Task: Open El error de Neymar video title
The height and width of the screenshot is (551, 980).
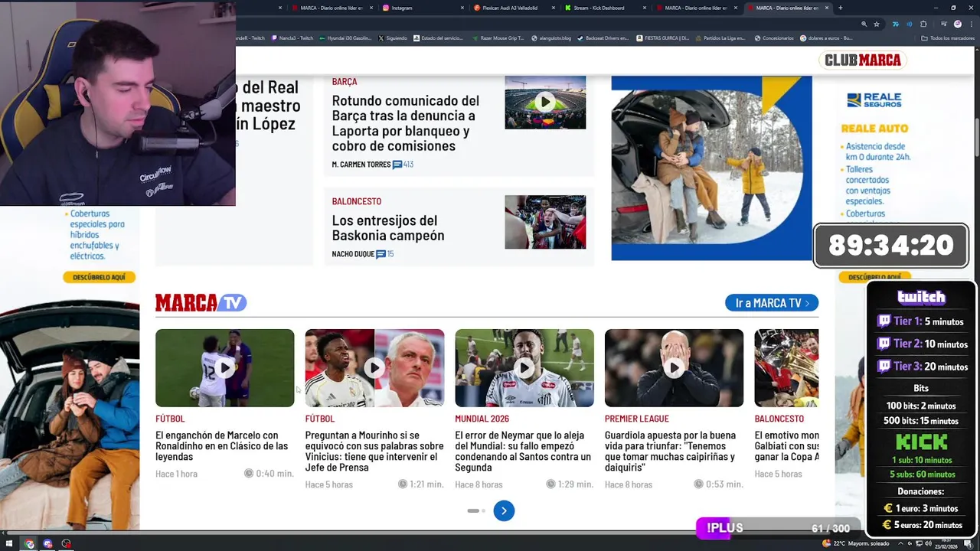Action: (x=523, y=451)
